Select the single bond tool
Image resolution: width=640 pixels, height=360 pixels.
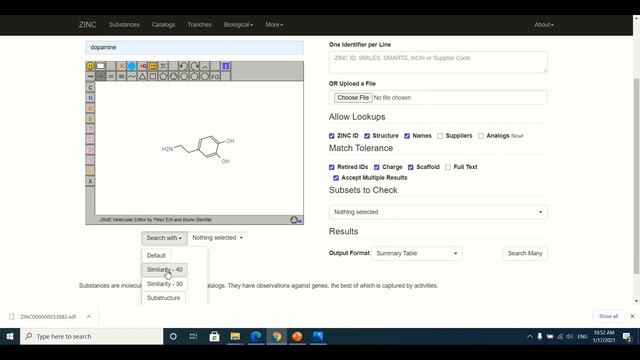click(100, 76)
